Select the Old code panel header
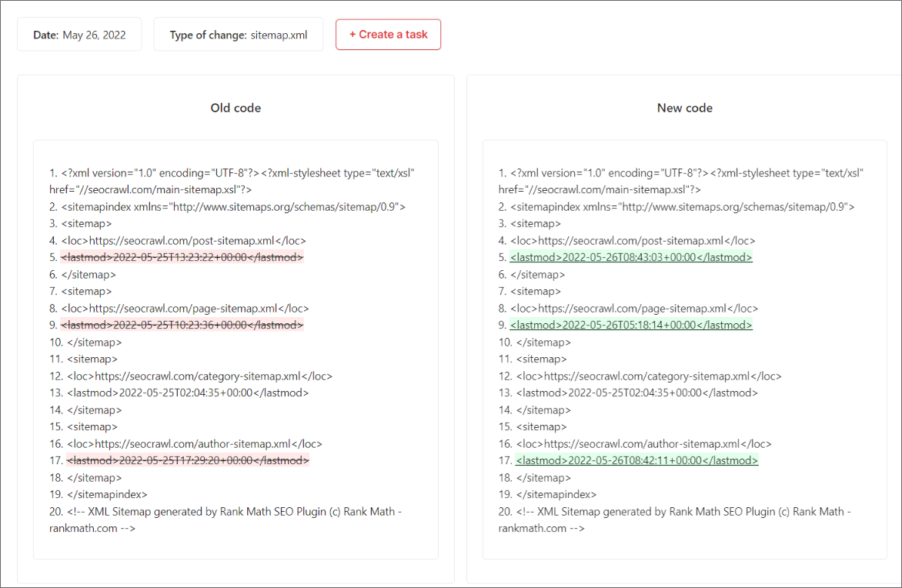Screen dimensions: 902x588 coord(236,108)
